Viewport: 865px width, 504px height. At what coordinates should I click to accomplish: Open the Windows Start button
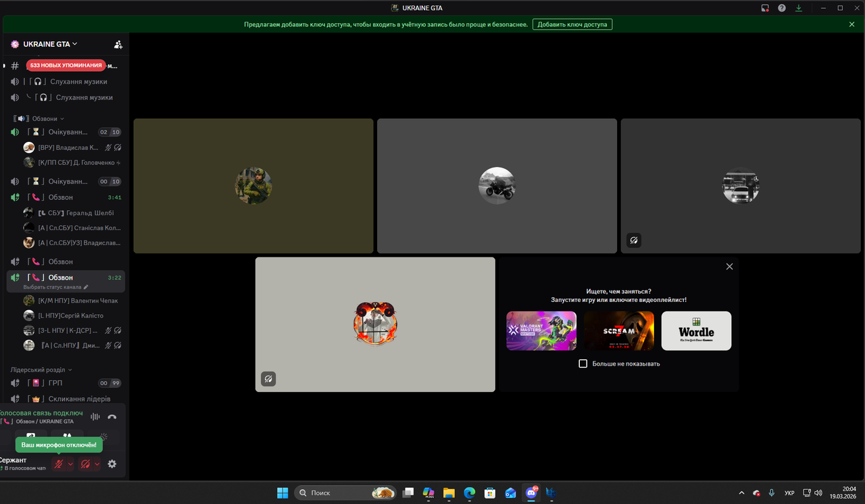[282, 493]
